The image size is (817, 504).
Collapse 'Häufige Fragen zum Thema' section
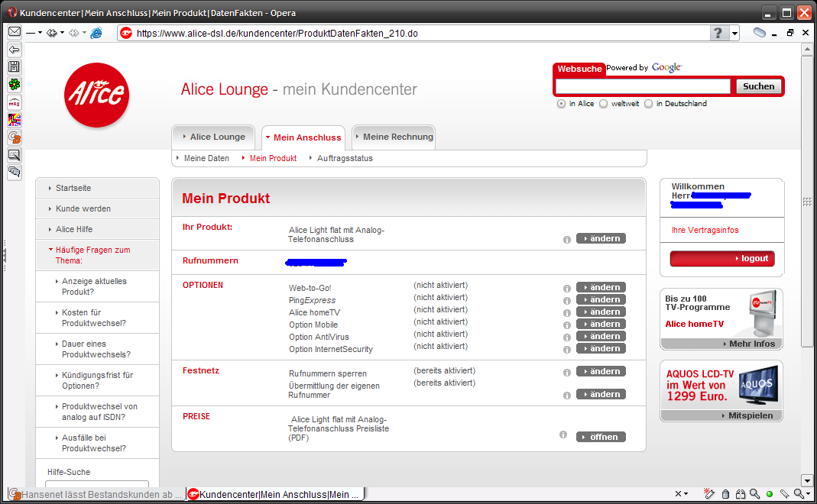[x=97, y=255]
